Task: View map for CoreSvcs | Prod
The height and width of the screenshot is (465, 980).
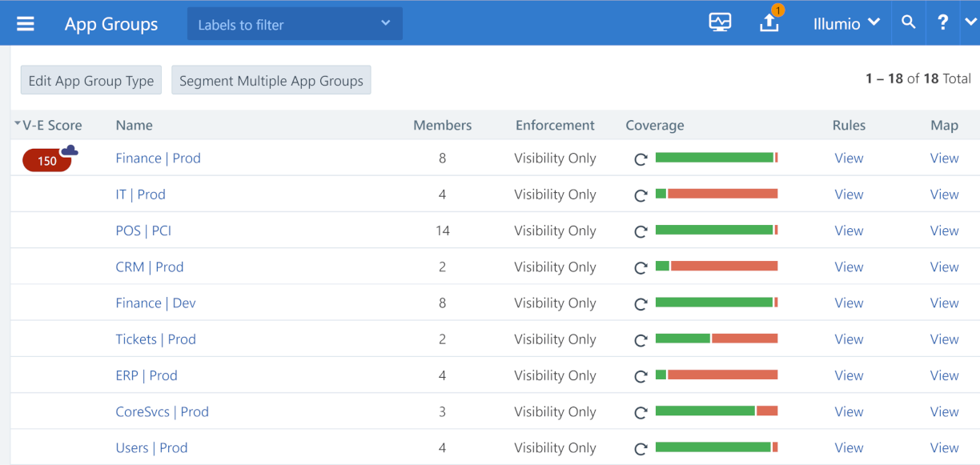Action: coord(944,411)
